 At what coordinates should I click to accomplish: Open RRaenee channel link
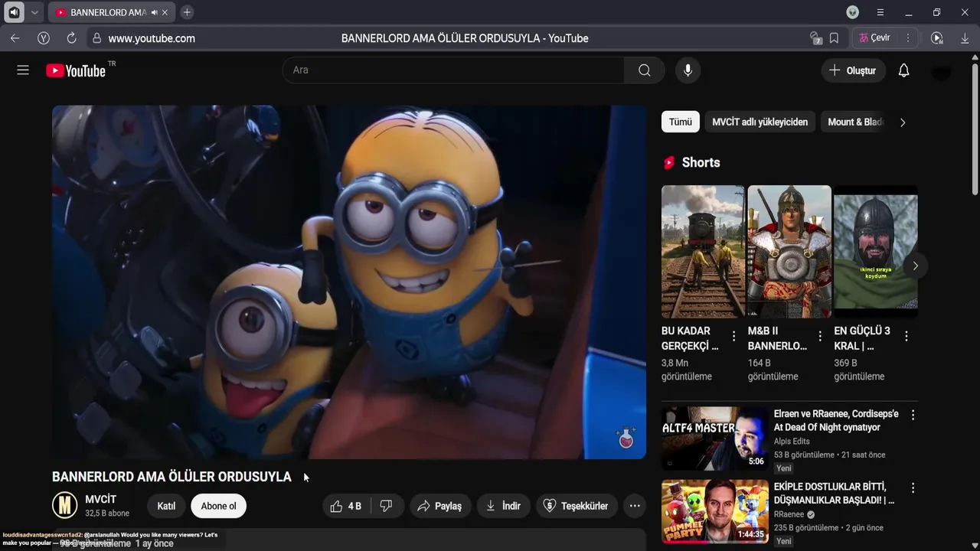coord(789,514)
